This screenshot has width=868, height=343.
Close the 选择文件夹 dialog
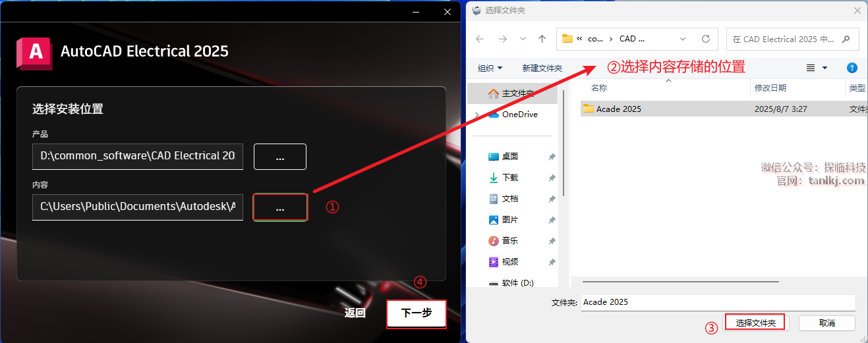(x=857, y=11)
